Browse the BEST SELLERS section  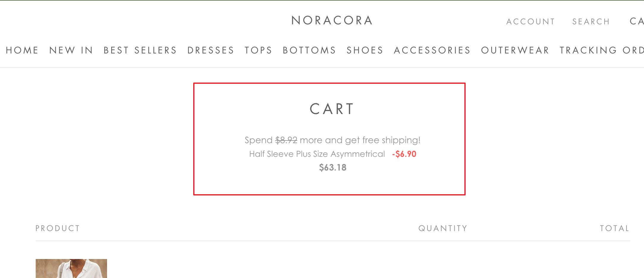140,50
